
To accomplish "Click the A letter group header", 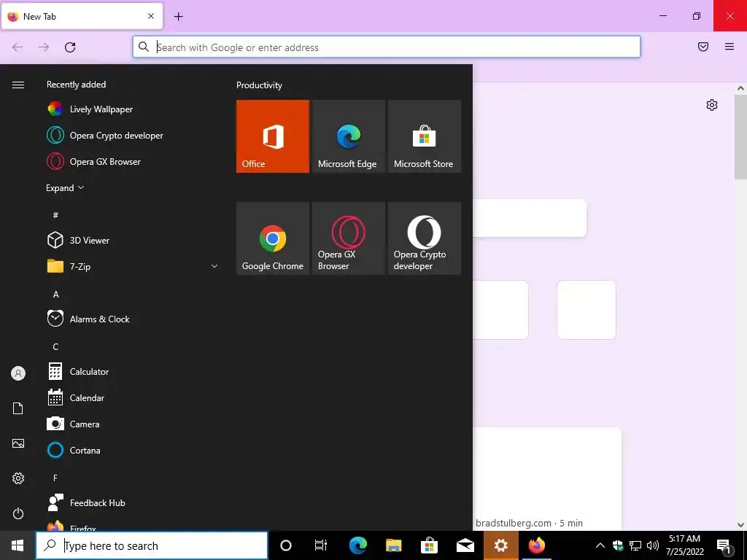I will tap(55, 295).
